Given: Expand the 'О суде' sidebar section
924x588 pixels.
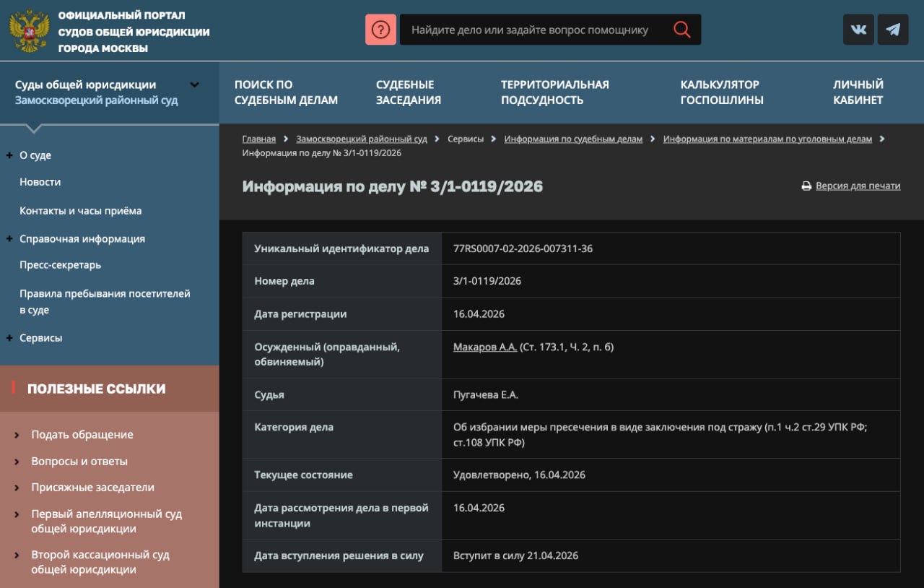Looking at the screenshot, I should 9,155.
